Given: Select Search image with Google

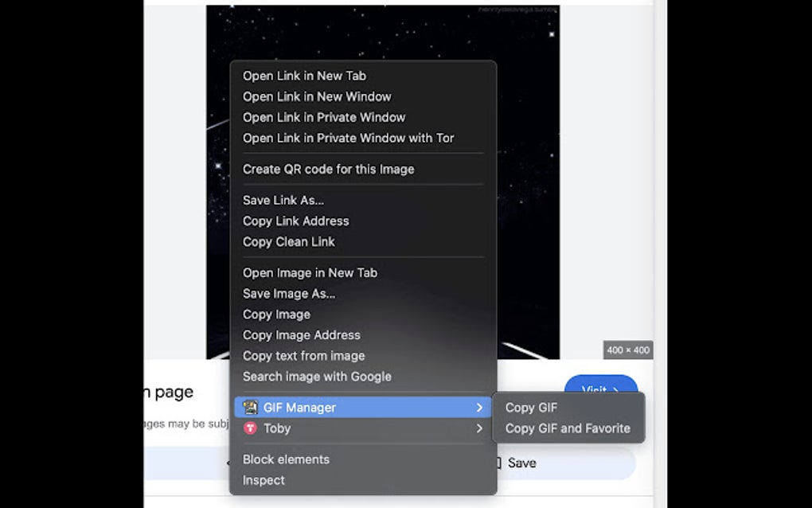Looking at the screenshot, I should 316,377.
